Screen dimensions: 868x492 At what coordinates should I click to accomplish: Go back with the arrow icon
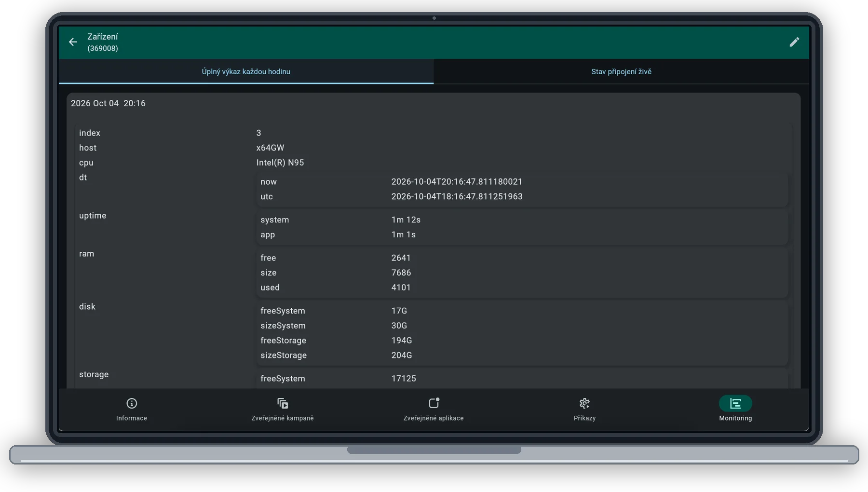pos(73,42)
